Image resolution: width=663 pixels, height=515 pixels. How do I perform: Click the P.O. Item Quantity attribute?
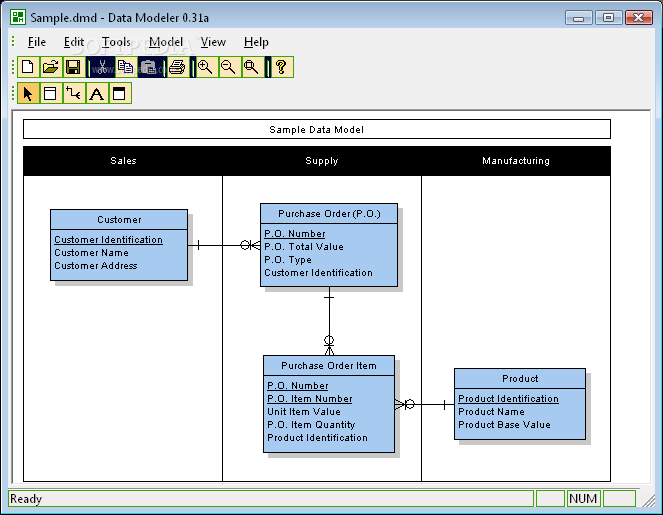(x=311, y=425)
